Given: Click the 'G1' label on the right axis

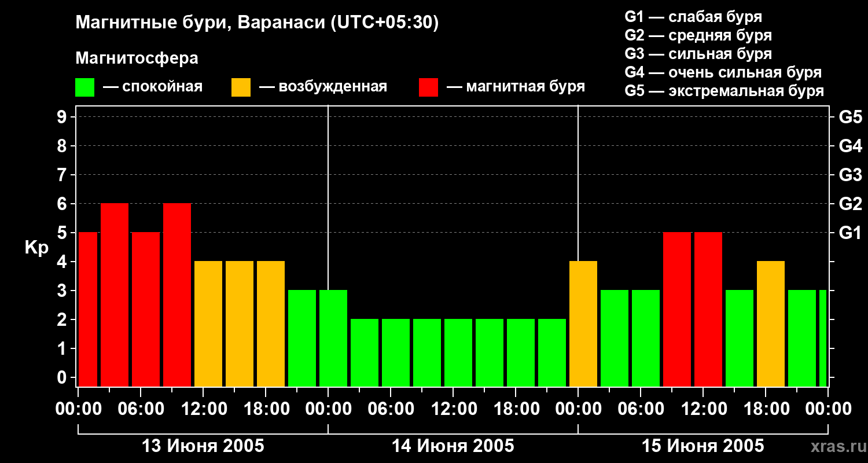Looking at the screenshot, I should [x=850, y=233].
